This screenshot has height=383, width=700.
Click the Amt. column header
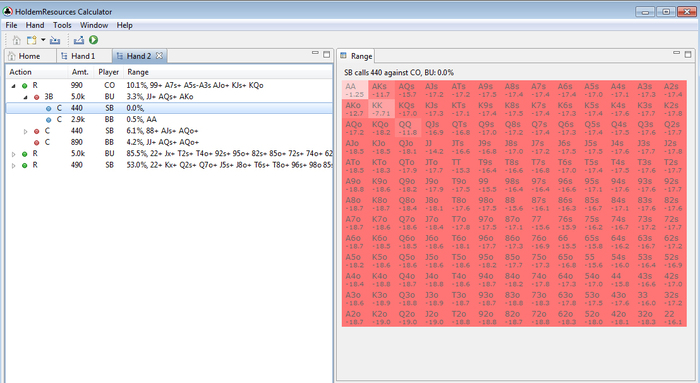click(x=80, y=72)
